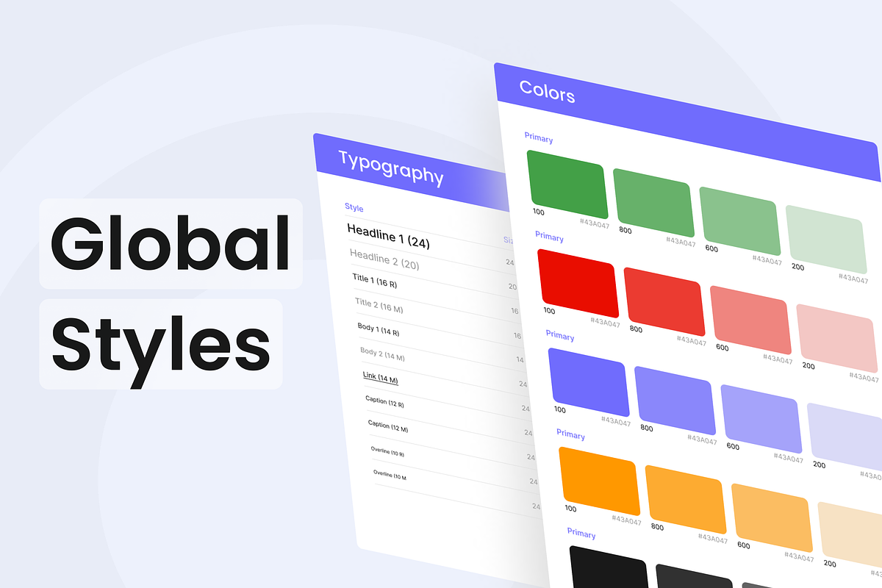Screen dimensions: 882x588
Task: Select the Title 1 (16 R) style row
Action: [434, 284]
